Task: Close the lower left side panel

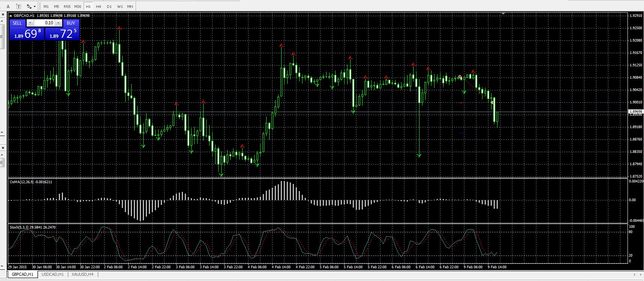Action: 2,148
